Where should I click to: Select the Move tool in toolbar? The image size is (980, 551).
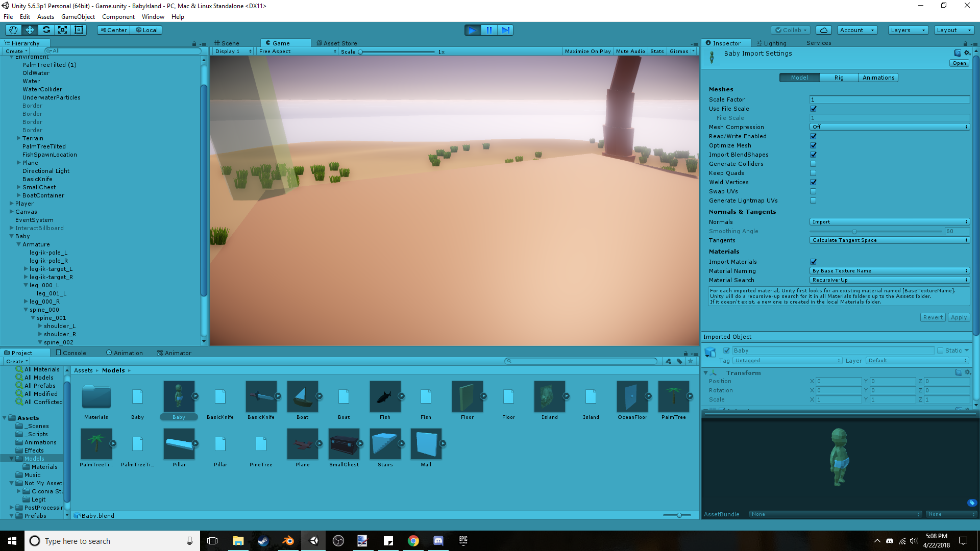click(x=30, y=30)
